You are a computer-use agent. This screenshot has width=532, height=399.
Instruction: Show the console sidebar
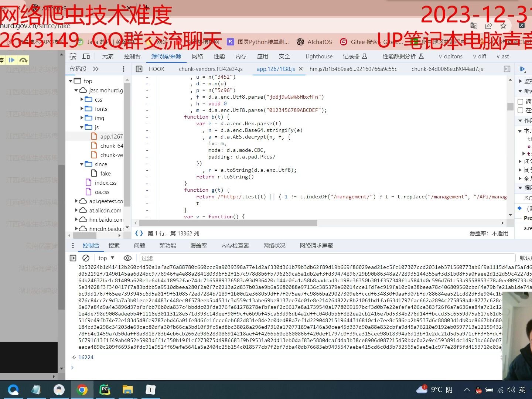coord(73,258)
